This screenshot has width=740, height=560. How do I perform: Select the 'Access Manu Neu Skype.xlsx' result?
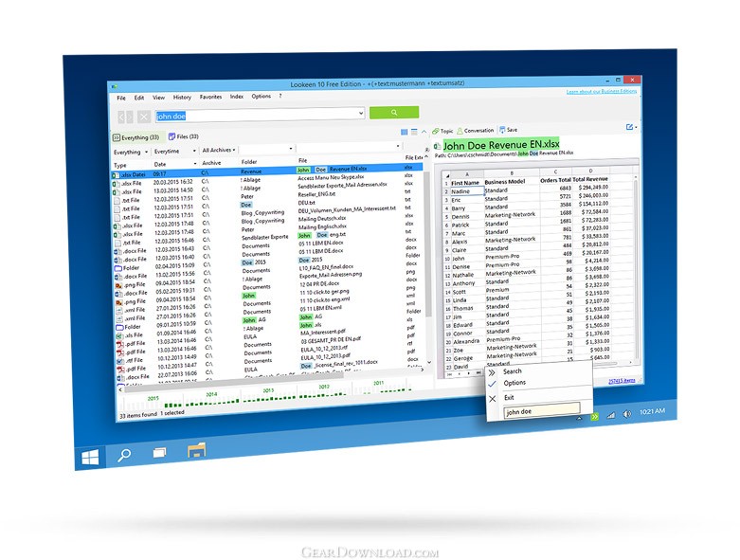point(331,177)
